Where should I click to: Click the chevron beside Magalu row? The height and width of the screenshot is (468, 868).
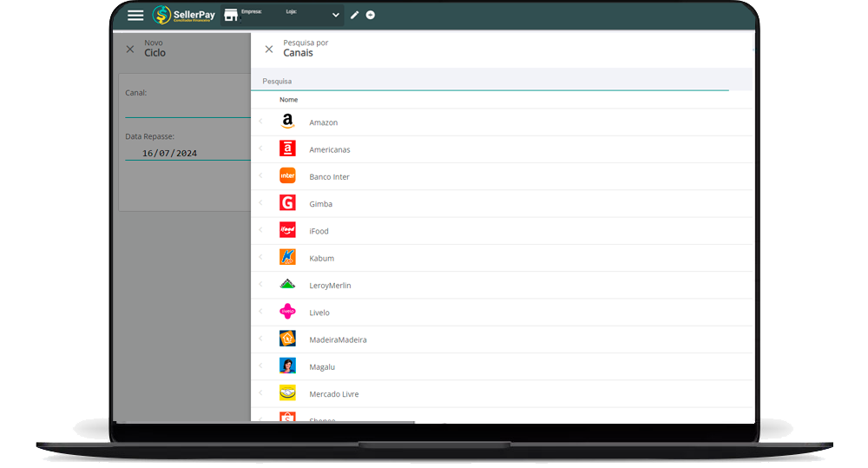coord(260,366)
